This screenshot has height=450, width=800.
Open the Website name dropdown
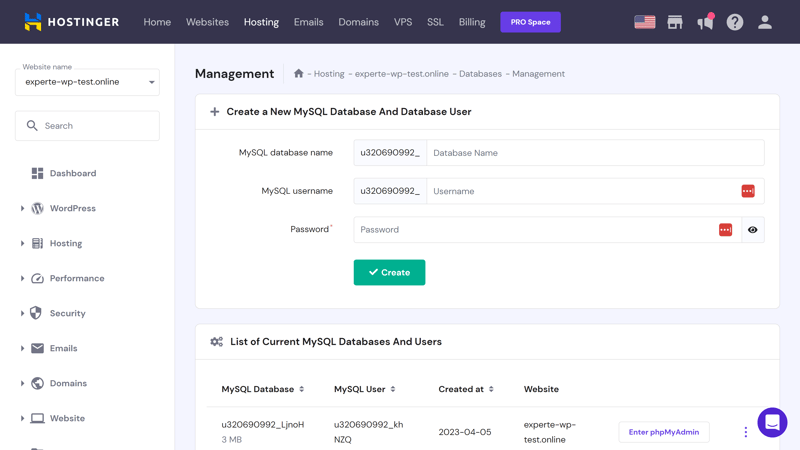(87, 82)
